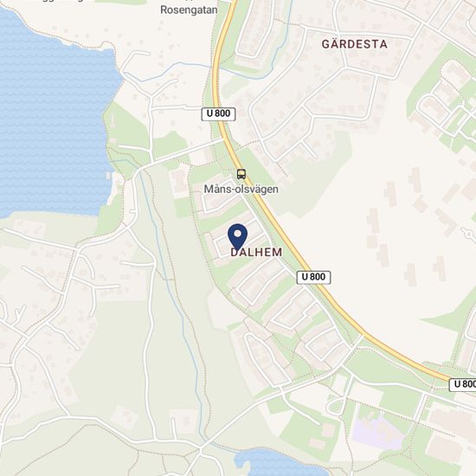Click the cut-off U 800 shield at map edge
Image resolution: width=476 pixels, height=476 pixels.
click(x=463, y=384)
